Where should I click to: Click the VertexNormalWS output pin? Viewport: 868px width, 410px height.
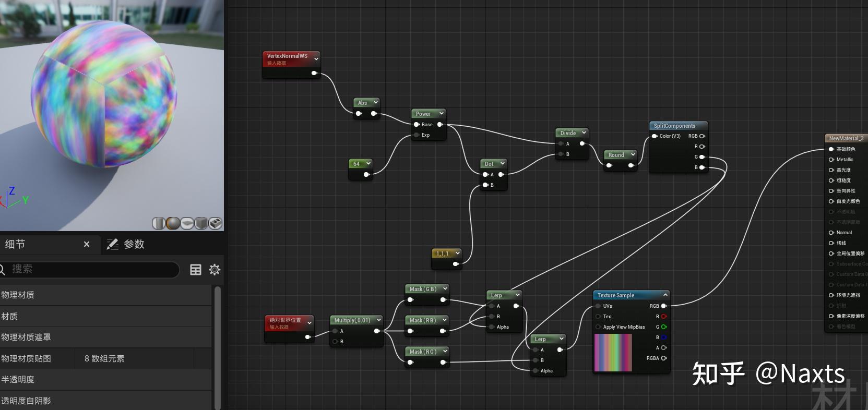314,73
